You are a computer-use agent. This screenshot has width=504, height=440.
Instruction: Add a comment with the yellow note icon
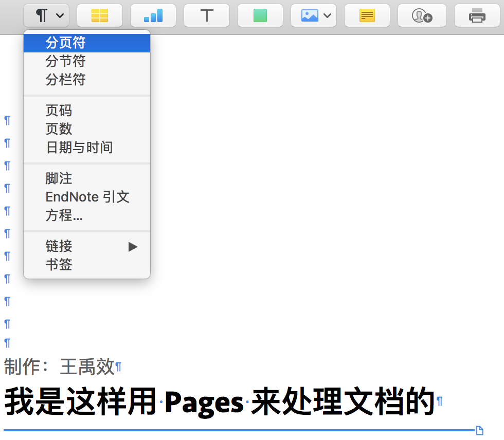[367, 15]
